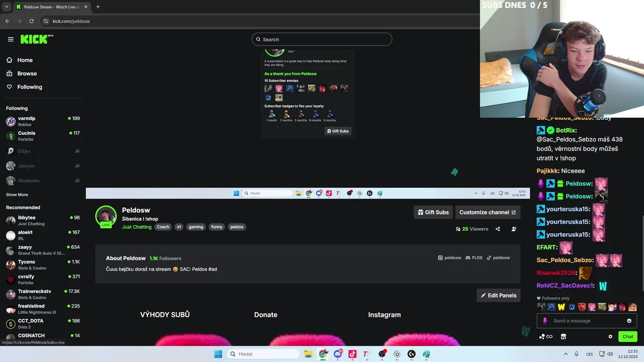Screen dimensions: 644x362
Task: Open recommended channel aloeirl
Action: [x=43, y=235]
